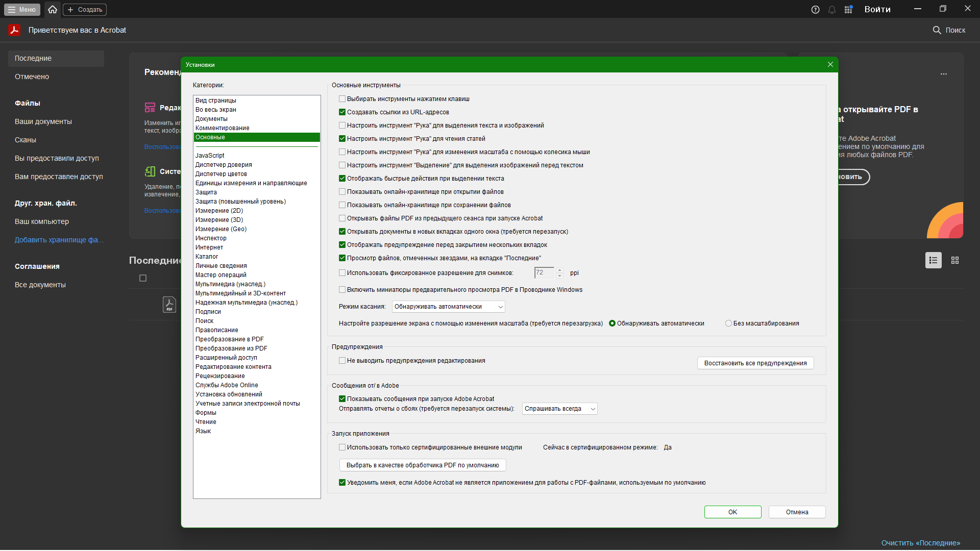The image size is (980, 551).
Task: Click the search magnifier icon
Action: [x=937, y=30]
